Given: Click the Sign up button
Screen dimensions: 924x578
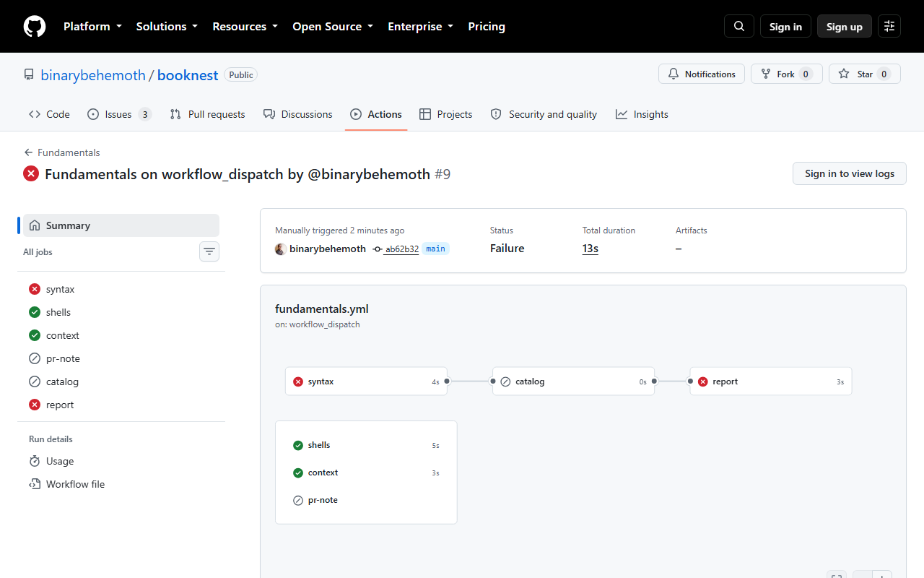Looking at the screenshot, I should click(x=845, y=27).
